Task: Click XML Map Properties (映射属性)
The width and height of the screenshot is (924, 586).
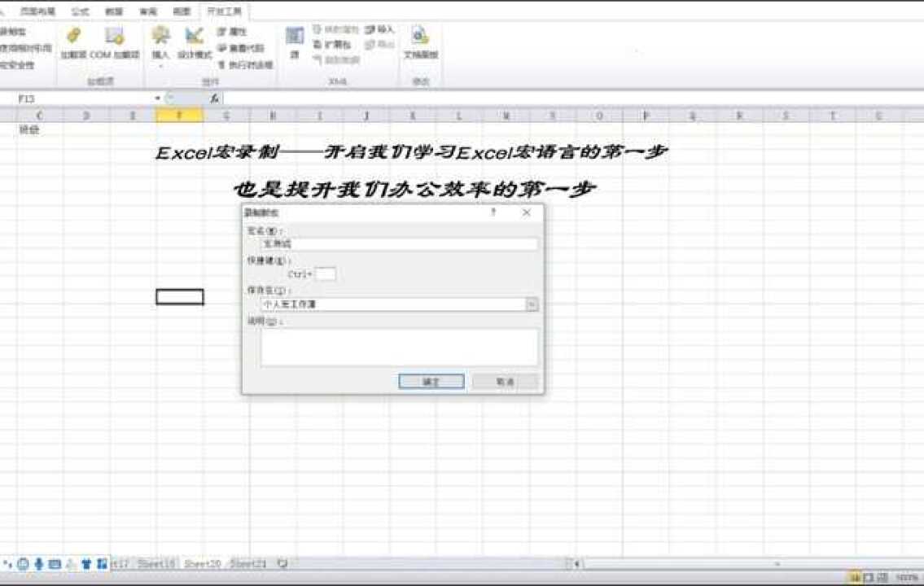Action: [335, 28]
